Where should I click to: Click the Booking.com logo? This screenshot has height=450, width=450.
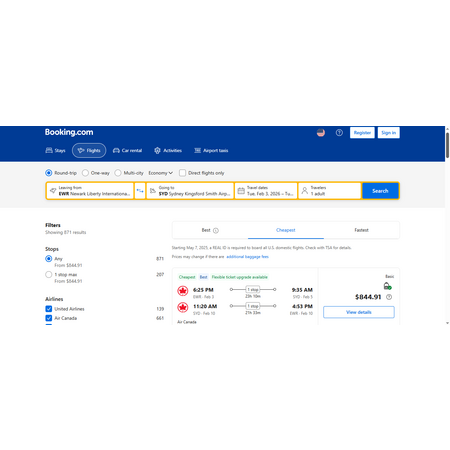click(69, 132)
